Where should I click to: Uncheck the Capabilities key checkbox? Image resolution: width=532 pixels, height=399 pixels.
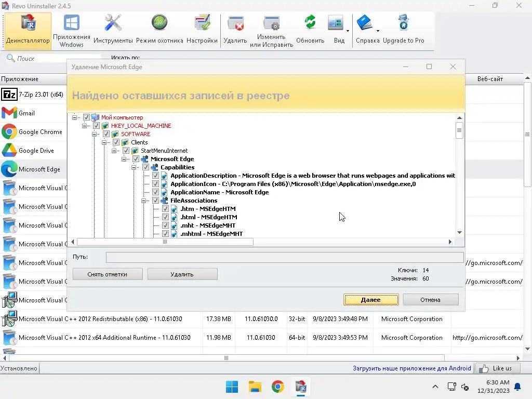pos(145,167)
